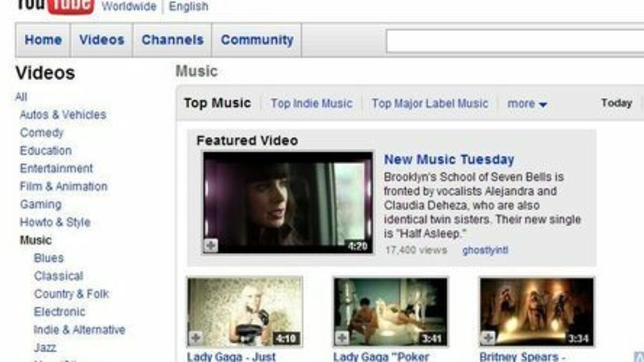Image resolution: width=644 pixels, height=362 pixels.
Task: Open the Lady Gaga Just thumbnail
Action: click(x=245, y=312)
